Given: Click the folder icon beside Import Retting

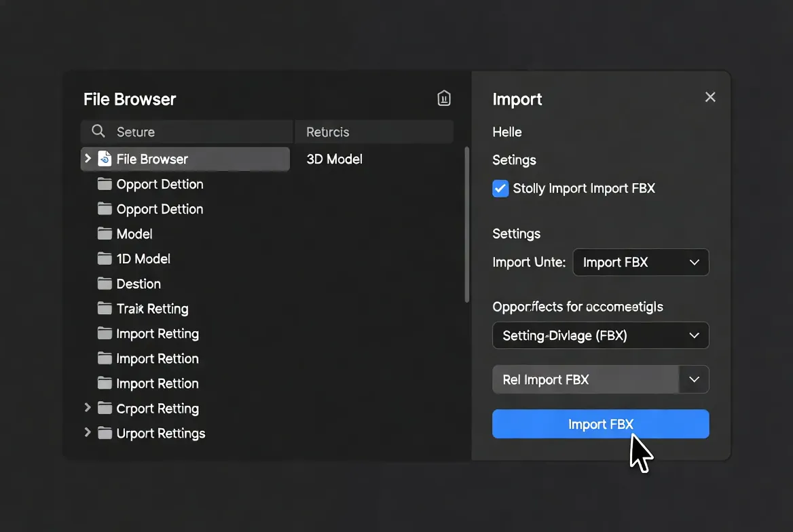Looking at the screenshot, I should tap(105, 332).
